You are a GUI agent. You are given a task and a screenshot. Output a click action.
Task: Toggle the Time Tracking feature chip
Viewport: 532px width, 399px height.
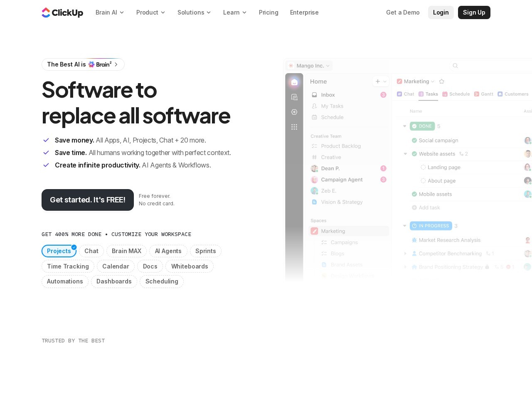pyautogui.click(x=68, y=266)
